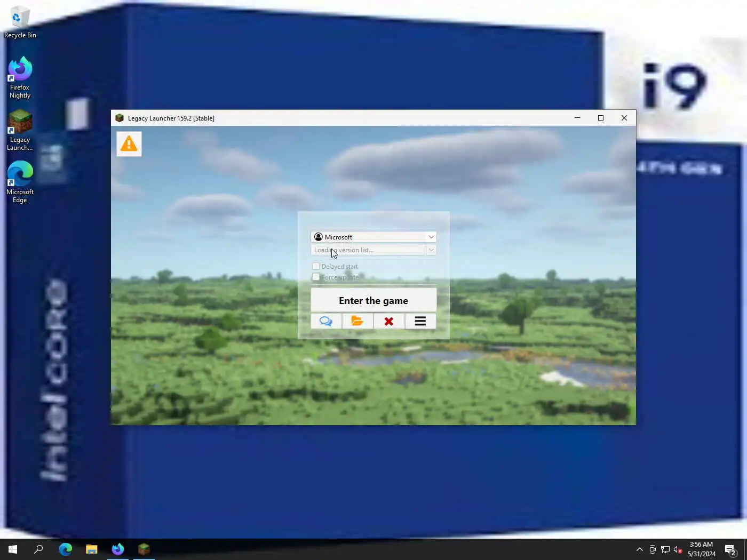
Task: Select the Firefox Nightly desktop shortcut
Action: tap(20, 78)
